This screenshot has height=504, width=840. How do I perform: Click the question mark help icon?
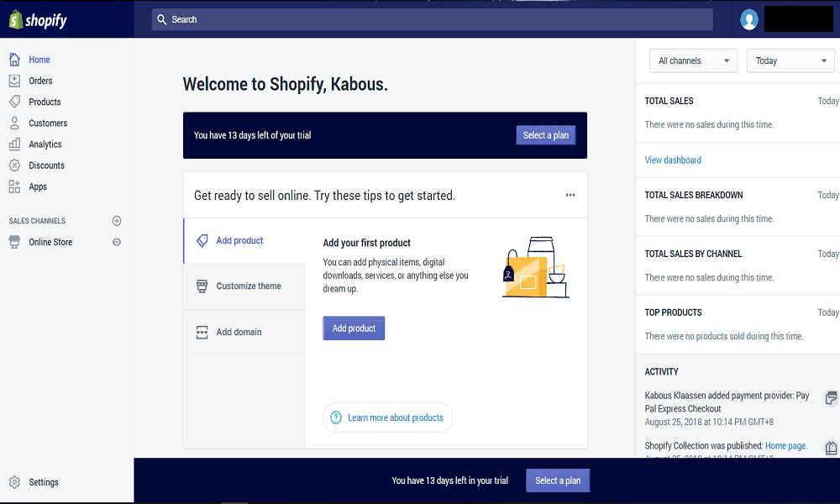click(336, 417)
